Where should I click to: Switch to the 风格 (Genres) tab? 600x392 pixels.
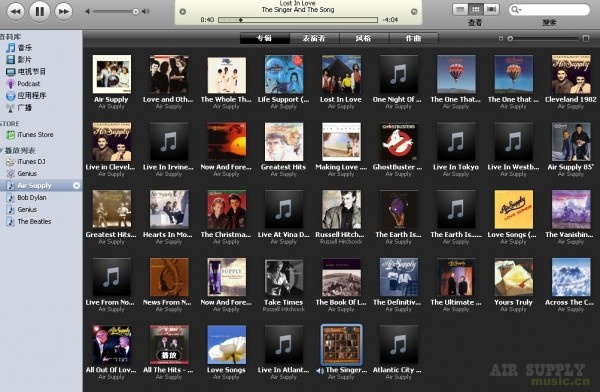point(364,38)
